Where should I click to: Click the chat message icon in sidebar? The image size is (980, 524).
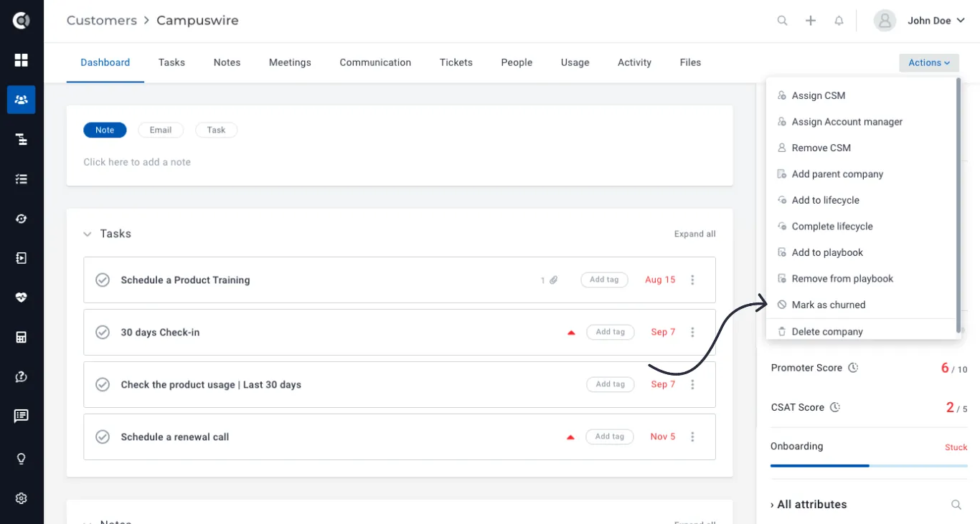click(21, 416)
